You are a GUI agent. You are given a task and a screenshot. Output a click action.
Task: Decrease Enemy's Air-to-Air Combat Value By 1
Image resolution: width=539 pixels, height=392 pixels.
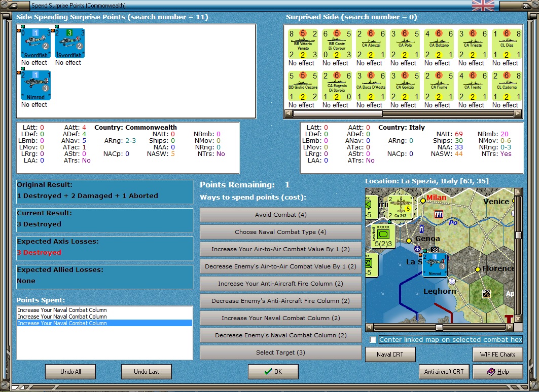pyautogui.click(x=280, y=266)
